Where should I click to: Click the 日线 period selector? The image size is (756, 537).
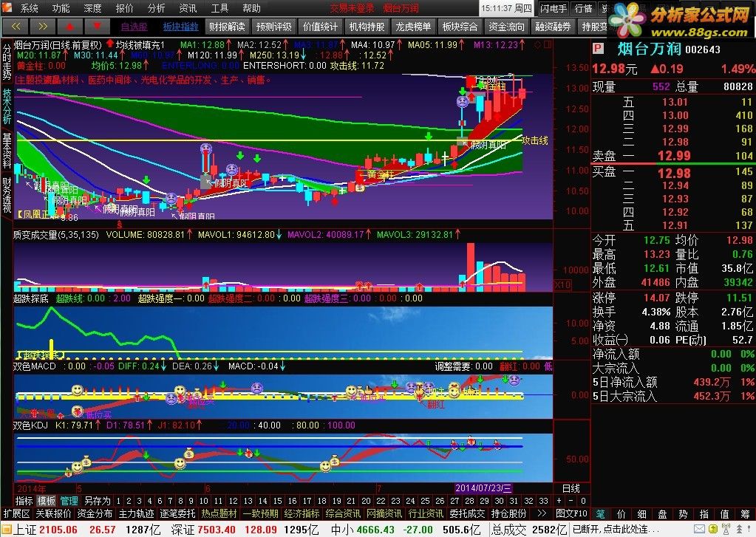tap(571, 488)
